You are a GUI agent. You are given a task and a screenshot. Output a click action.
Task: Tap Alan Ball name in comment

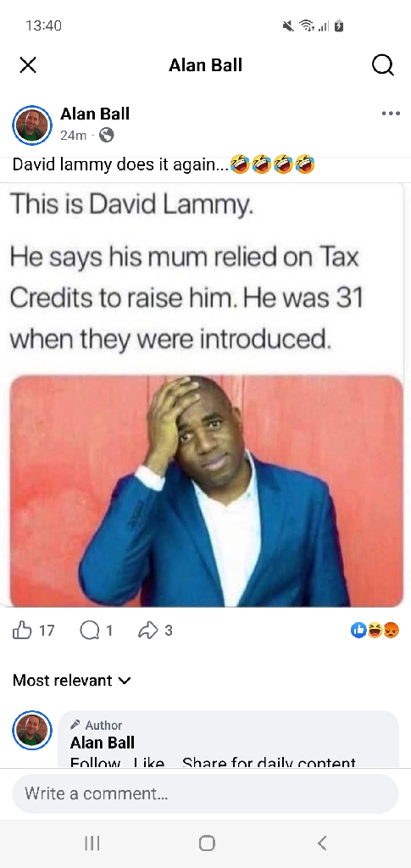click(x=103, y=743)
